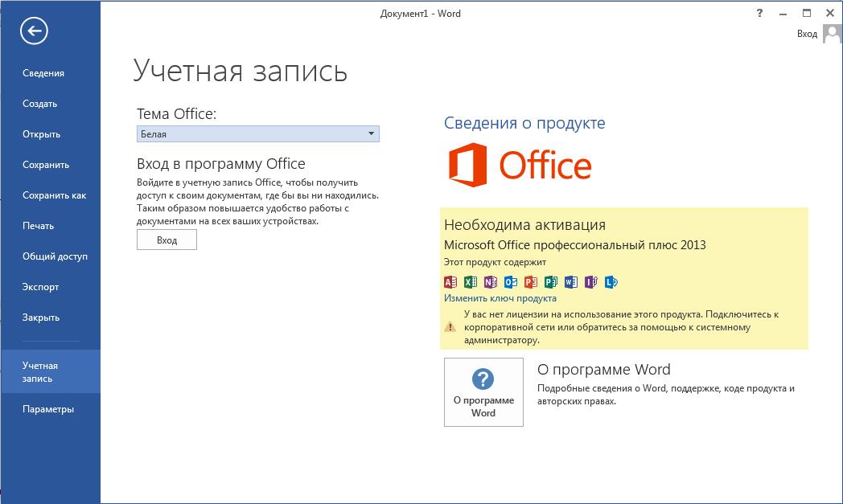Viewport: 843px width, 504px height.
Task: Click the OneNote icon in product list
Action: click(491, 282)
